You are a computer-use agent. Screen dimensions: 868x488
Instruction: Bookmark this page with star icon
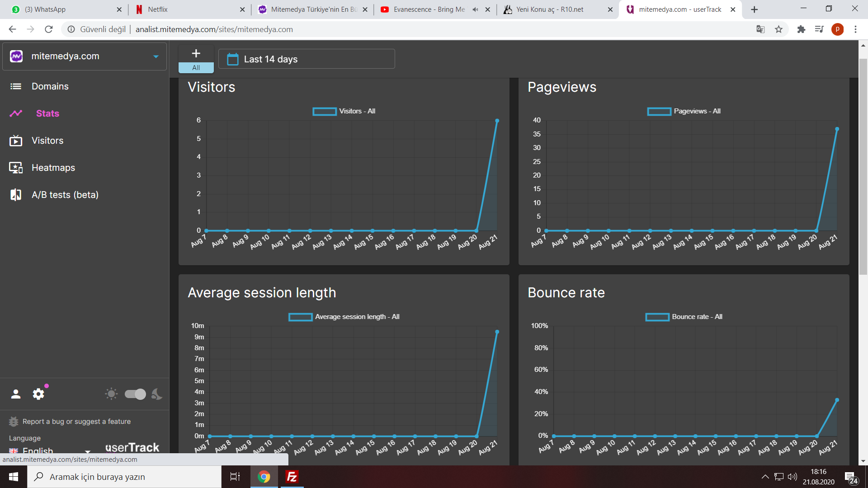click(x=778, y=29)
